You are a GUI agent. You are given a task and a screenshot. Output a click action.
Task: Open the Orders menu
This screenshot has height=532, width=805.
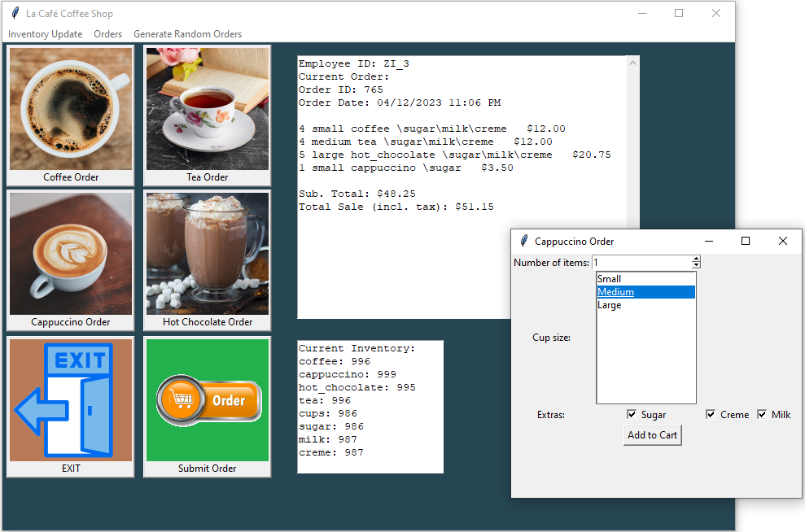[x=107, y=34]
